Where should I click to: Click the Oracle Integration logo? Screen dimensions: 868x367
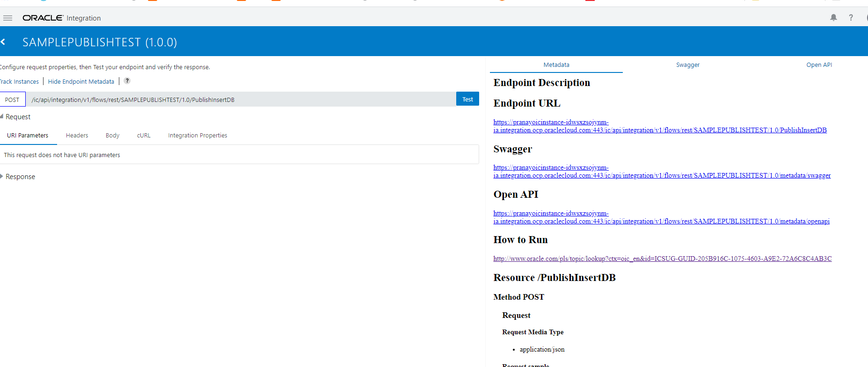click(62, 18)
